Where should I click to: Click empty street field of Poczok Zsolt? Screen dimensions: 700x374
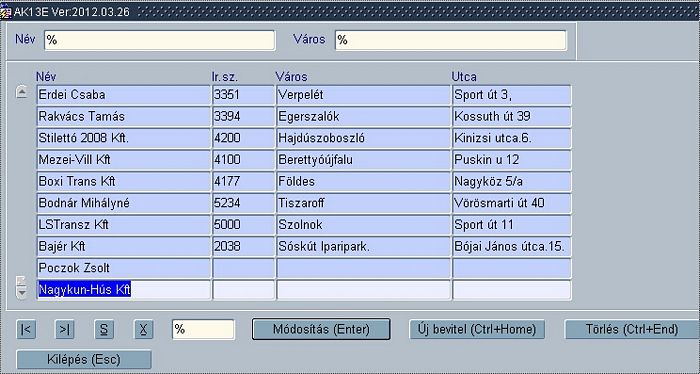click(512, 268)
